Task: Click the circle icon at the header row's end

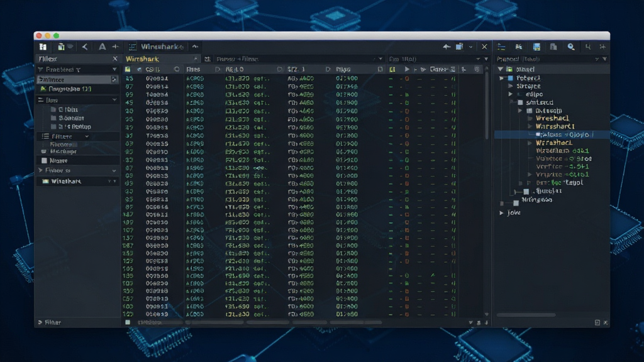Action: point(477,69)
